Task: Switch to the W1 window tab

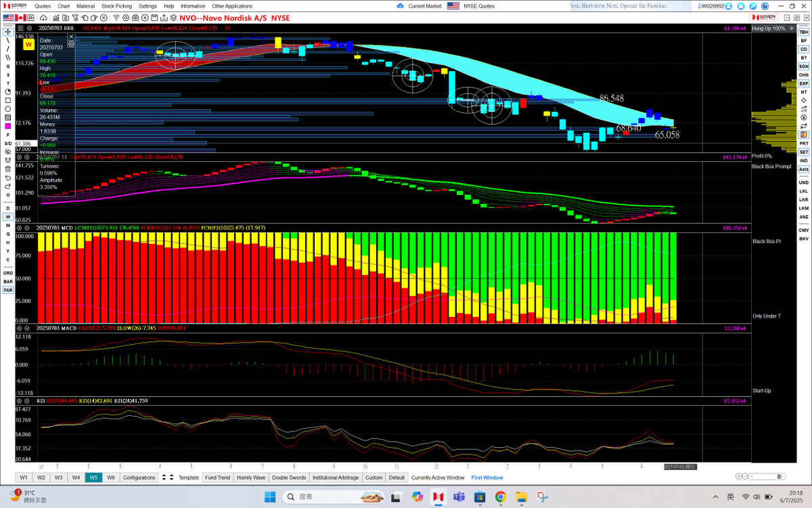Action: (23, 478)
